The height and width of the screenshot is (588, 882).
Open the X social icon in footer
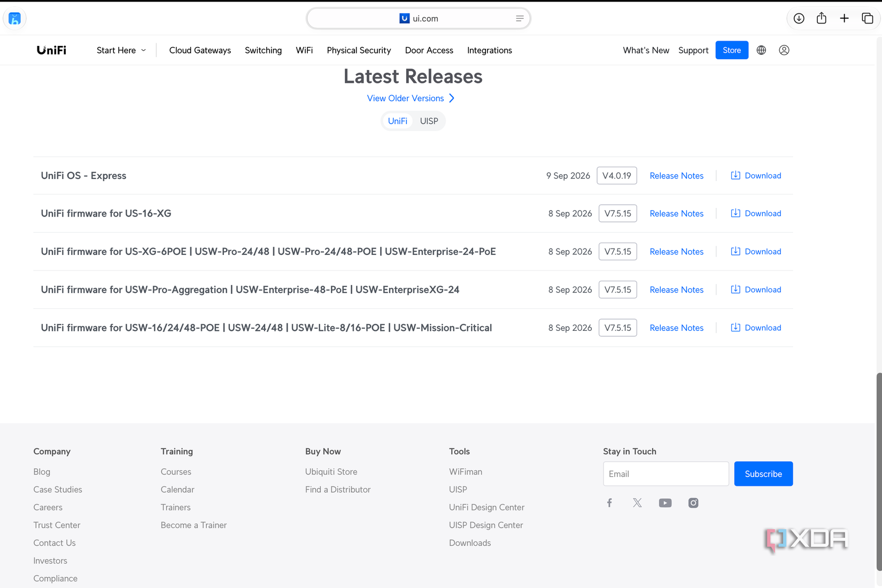(637, 503)
